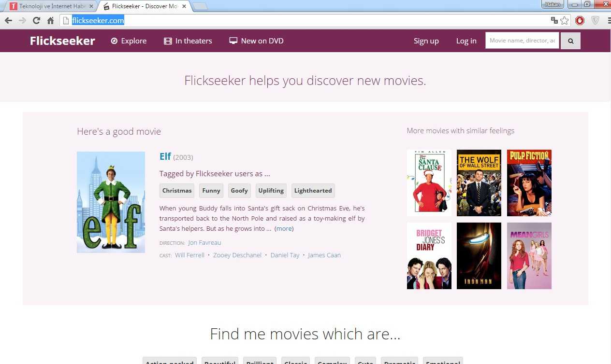Expand the description with the more link

point(284,229)
